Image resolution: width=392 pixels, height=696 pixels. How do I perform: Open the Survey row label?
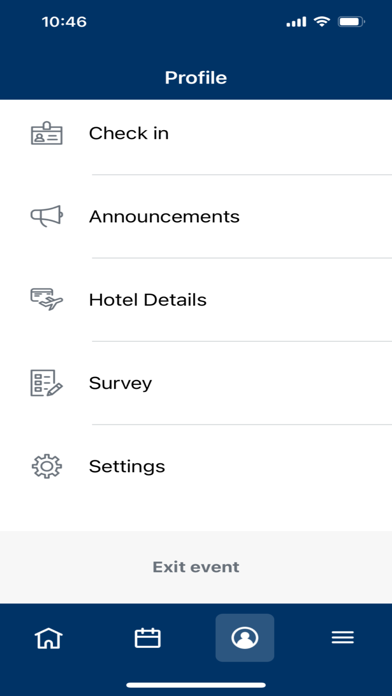(120, 383)
